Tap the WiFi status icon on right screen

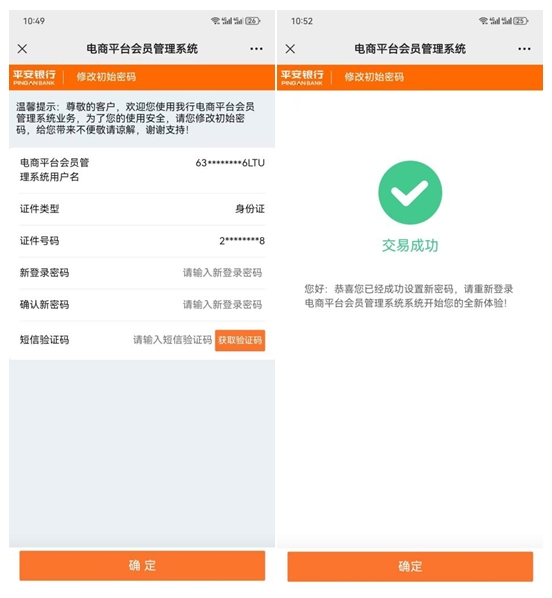(483, 21)
